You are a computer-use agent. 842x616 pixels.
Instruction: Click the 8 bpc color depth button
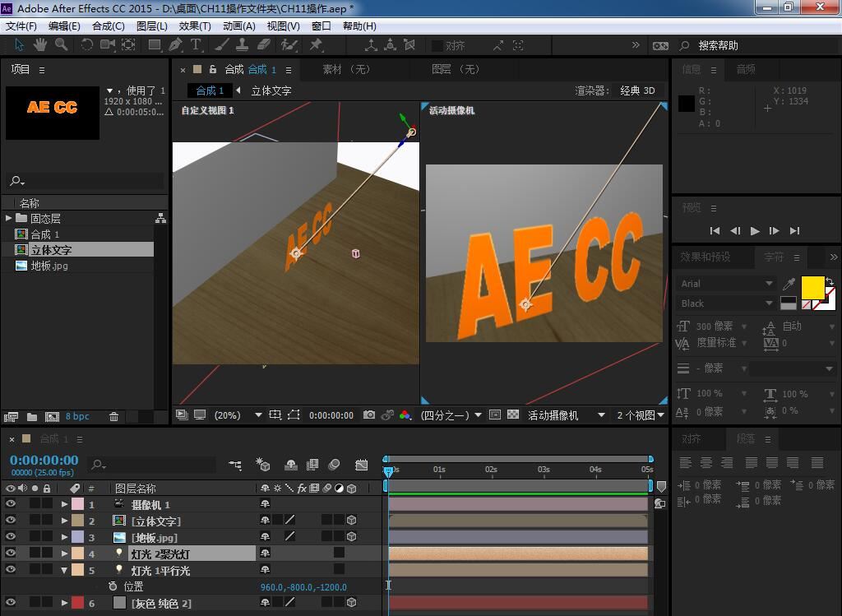pyautogui.click(x=78, y=417)
